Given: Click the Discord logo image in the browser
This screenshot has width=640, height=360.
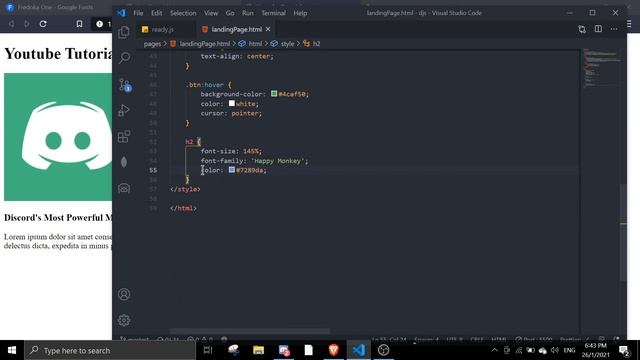Looking at the screenshot, I should 58,137.
